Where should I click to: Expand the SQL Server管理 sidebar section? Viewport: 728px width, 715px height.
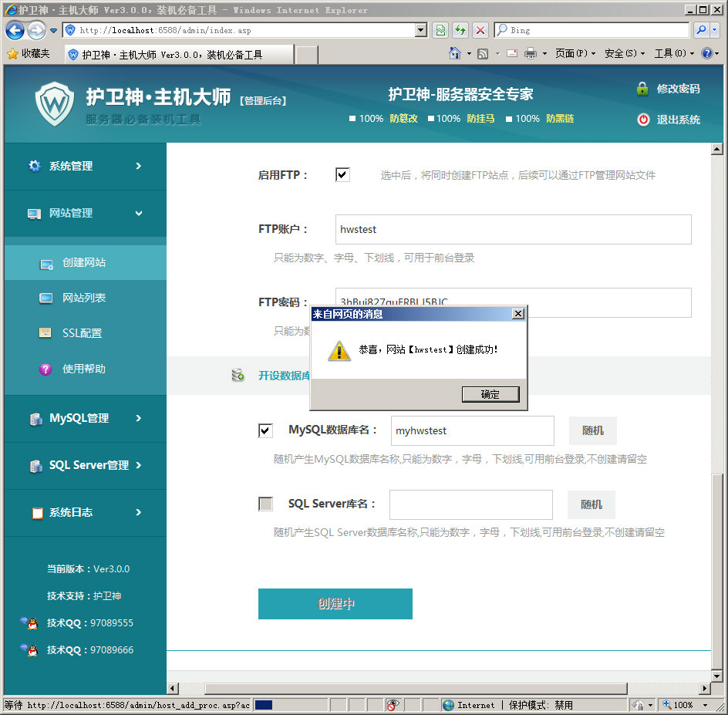pyautogui.click(x=86, y=465)
